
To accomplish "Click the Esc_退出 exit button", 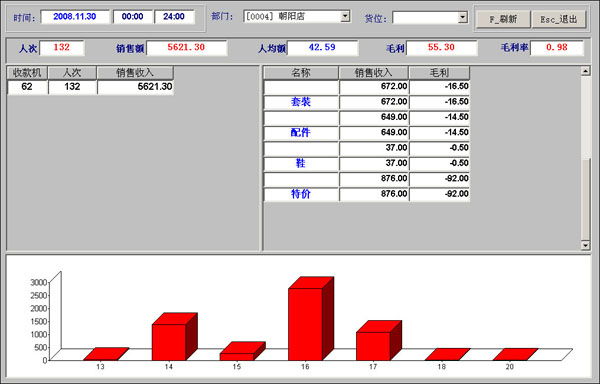I will (559, 19).
